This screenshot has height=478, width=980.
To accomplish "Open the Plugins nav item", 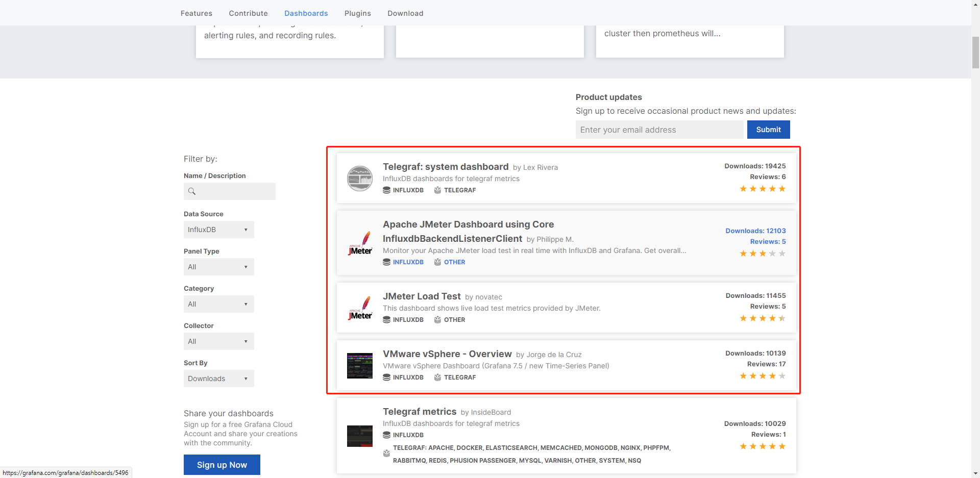I will [x=357, y=13].
